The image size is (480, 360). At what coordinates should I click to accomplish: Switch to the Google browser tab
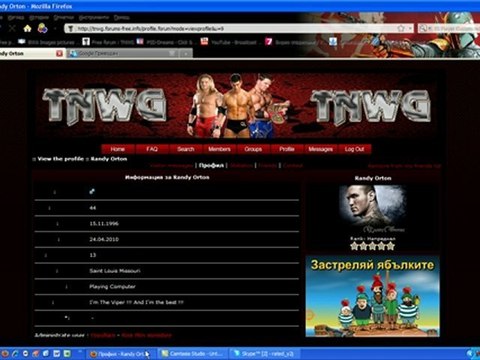tap(122, 53)
